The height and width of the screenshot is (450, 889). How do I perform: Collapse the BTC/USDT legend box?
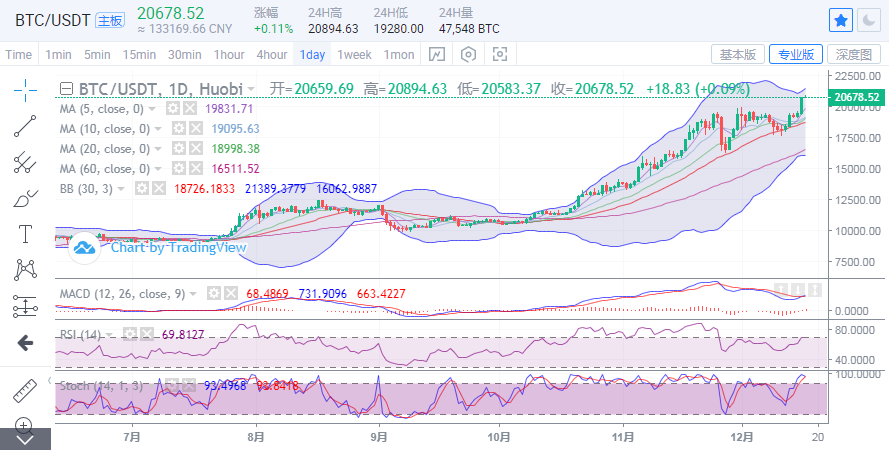tap(67, 88)
